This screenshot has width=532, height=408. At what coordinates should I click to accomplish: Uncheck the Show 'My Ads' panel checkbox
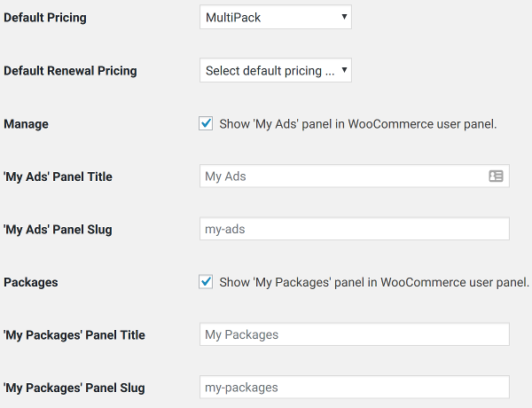[206, 123]
